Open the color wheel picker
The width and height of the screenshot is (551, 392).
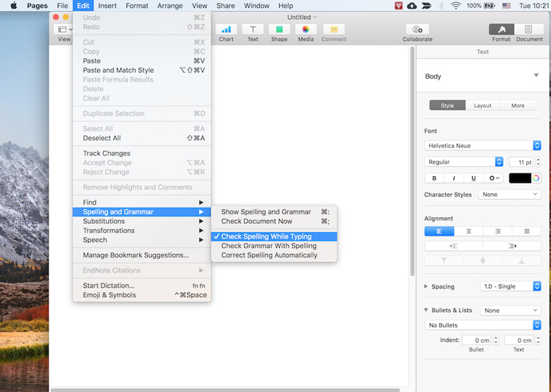pos(536,178)
